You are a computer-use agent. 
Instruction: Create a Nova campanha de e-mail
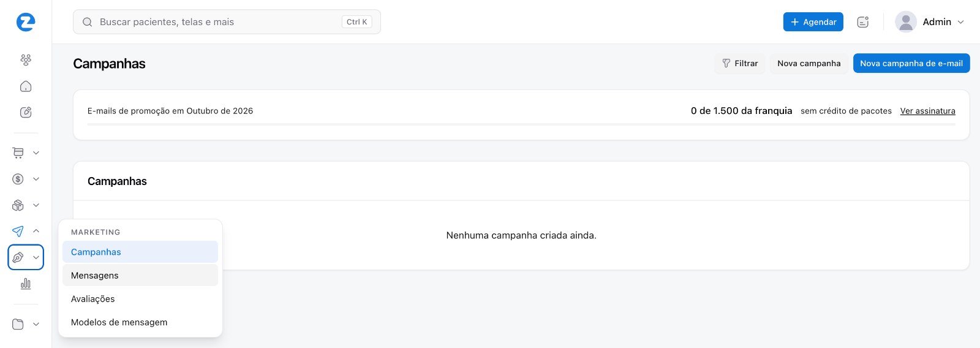coord(911,63)
